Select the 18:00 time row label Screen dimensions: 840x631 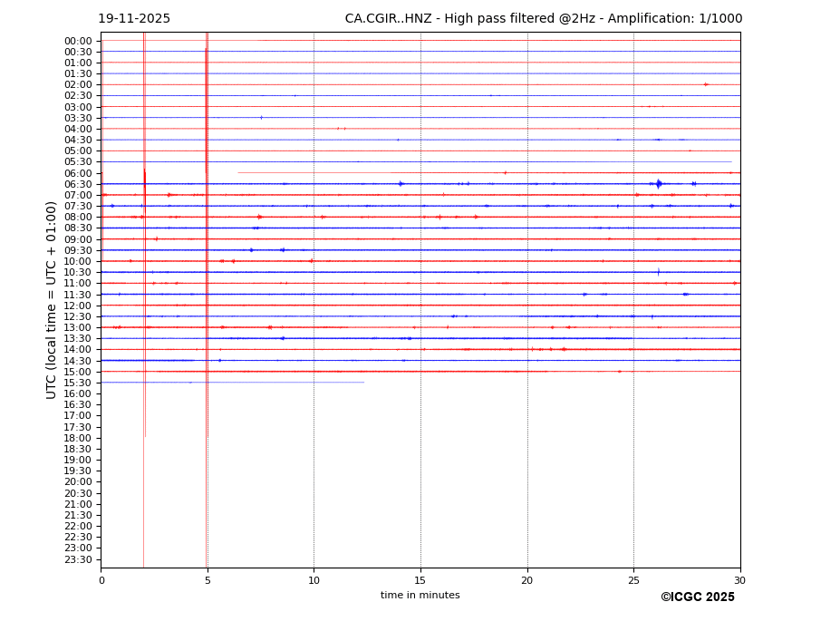pos(78,438)
